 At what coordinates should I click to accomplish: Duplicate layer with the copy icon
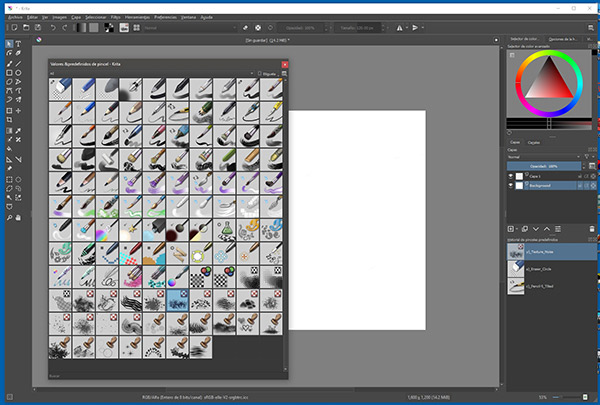pyautogui.click(x=525, y=229)
